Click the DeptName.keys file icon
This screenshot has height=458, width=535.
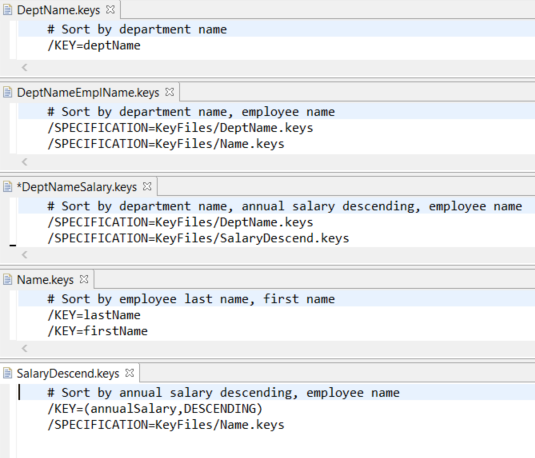8,10
